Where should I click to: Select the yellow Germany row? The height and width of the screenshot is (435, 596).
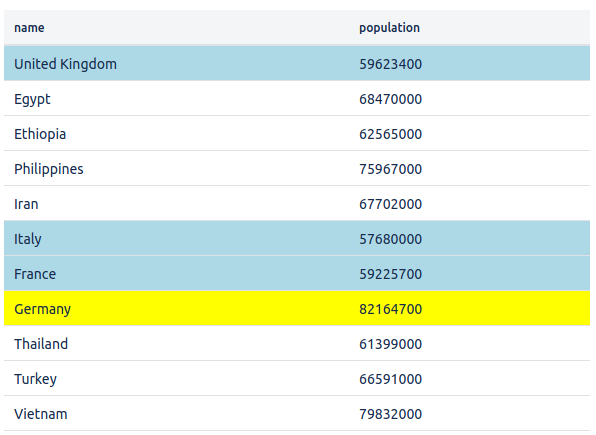point(297,308)
